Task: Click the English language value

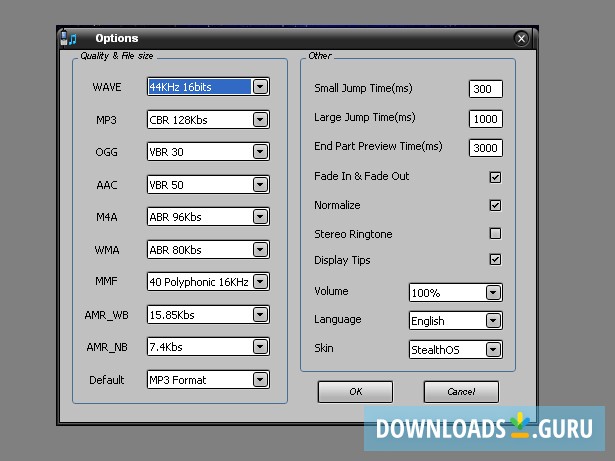Action: click(x=428, y=321)
